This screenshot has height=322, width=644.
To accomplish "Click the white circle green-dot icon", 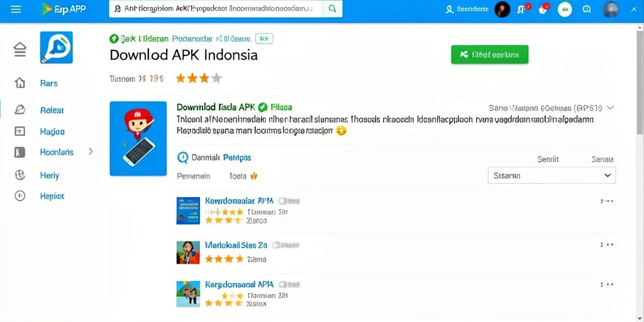I will click(565, 9).
